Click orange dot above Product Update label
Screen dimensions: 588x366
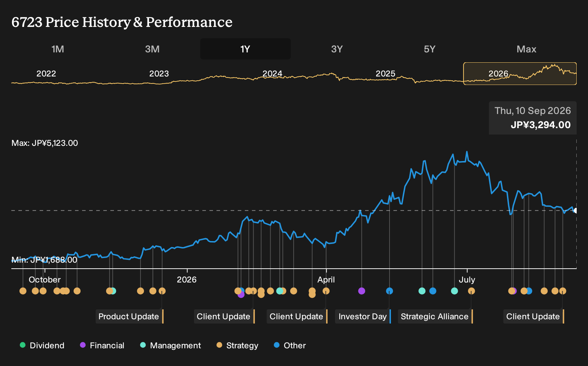pos(162,291)
